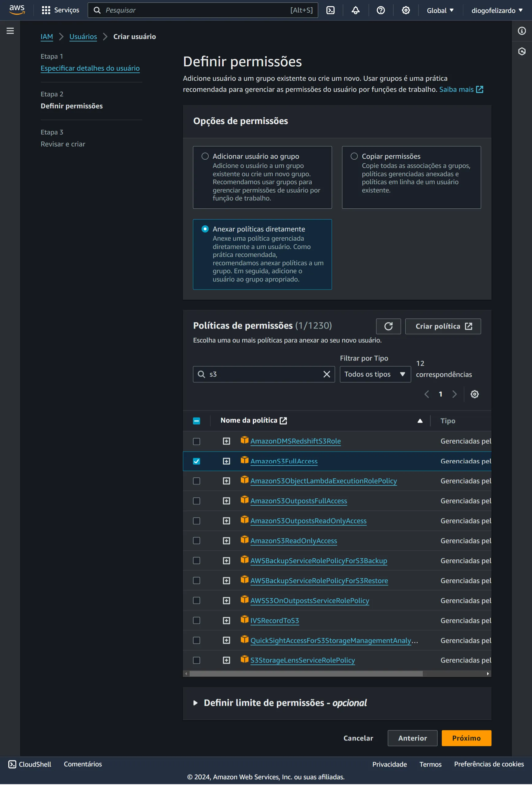Open Comentários in footer
The height and width of the screenshot is (785, 532).
click(83, 764)
